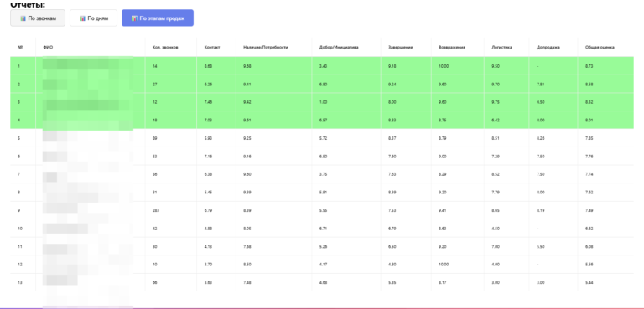Screen dimensions: 644x309
Task: Click the 'Общая оценка' column header
Action: [600, 48]
